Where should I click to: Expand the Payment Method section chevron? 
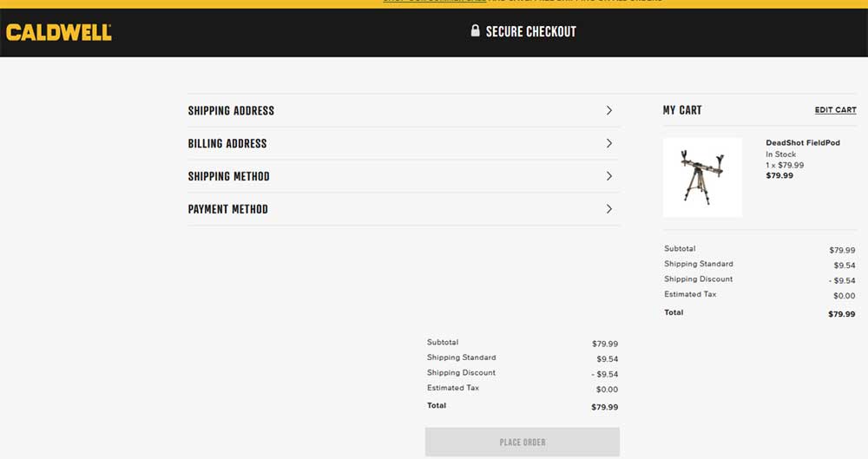(609, 209)
